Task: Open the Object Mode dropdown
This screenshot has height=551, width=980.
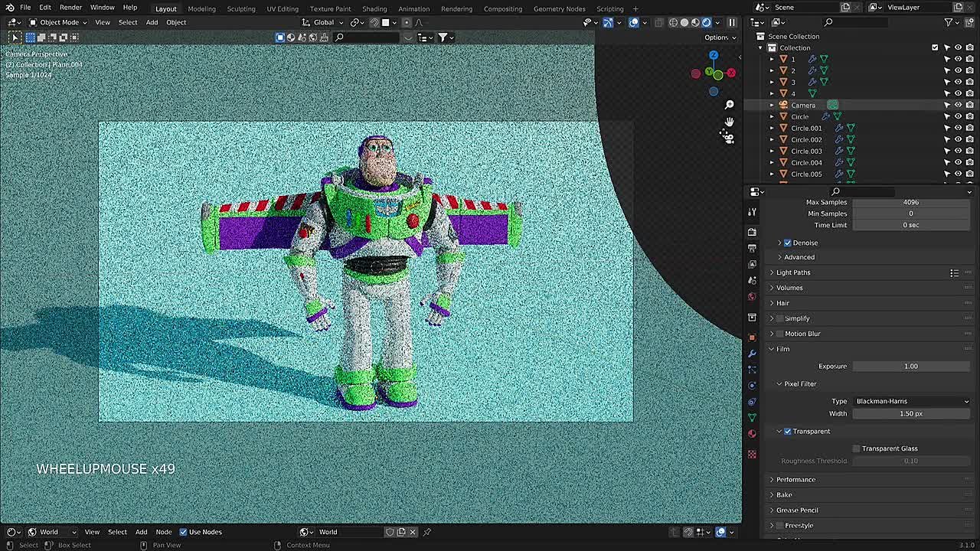Action: [59, 22]
